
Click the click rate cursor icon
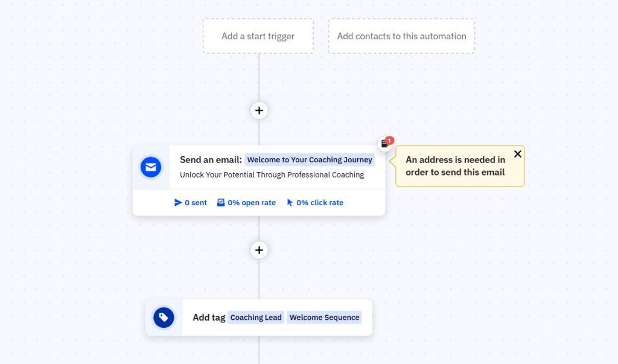(x=289, y=202)
